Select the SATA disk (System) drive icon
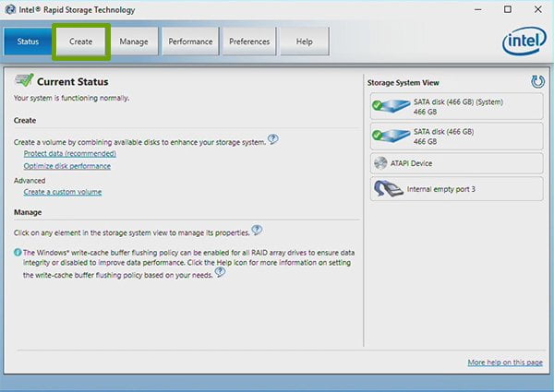This screenshot has width=554, height=392. coord(391,106)
